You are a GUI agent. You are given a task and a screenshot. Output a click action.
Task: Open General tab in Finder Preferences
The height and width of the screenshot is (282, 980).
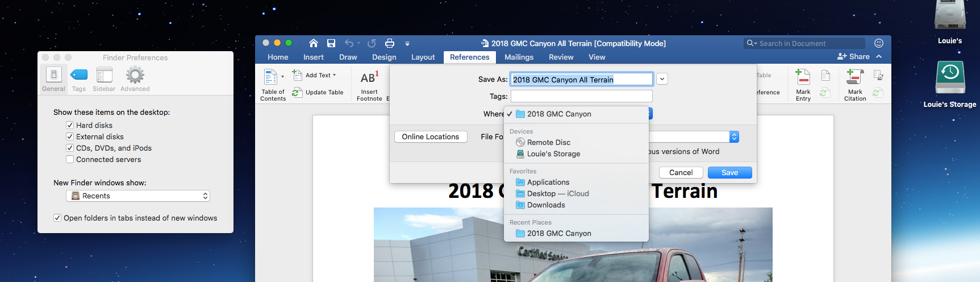click(x=53, y=79)
